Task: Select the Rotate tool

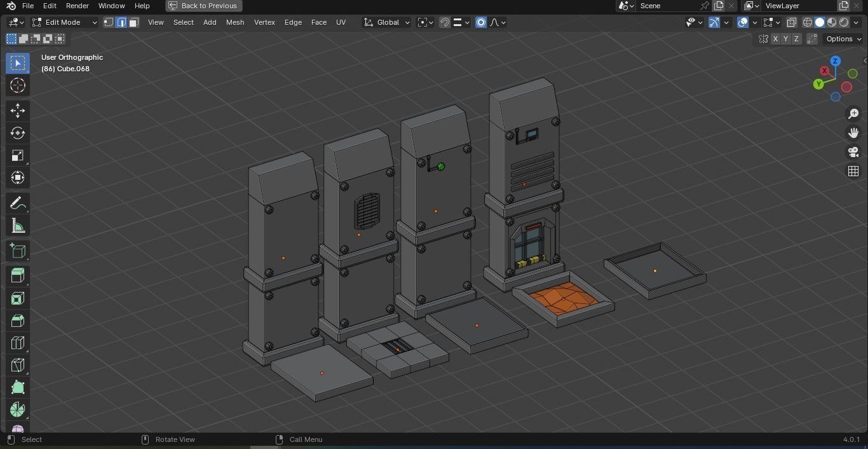Action: click(x=17, y=133)
